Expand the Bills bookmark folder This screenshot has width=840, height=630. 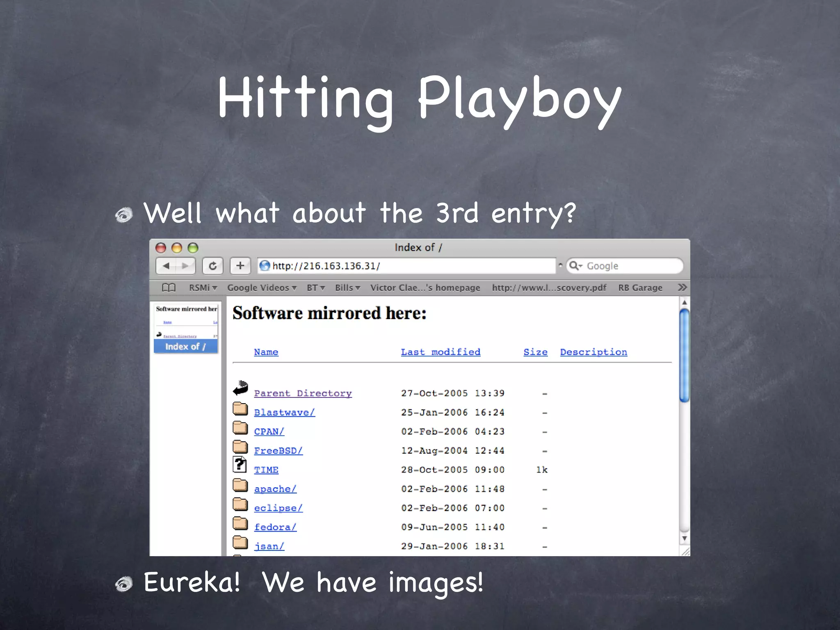347,288
